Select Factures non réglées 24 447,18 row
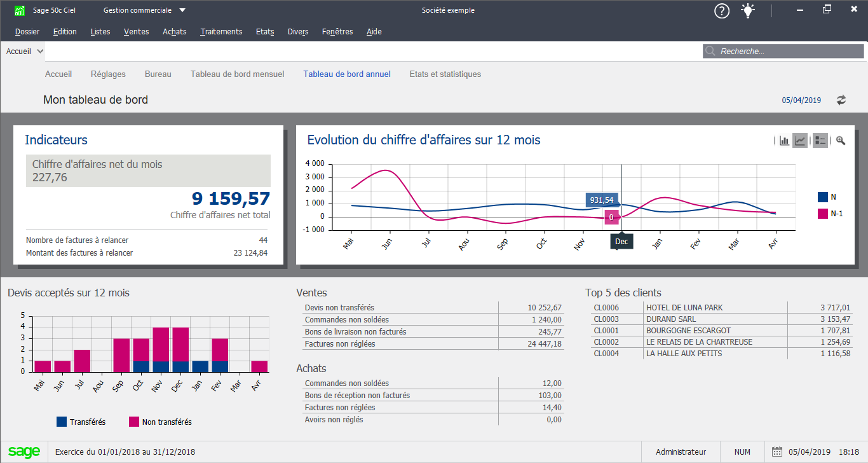868x463 pixels. point(433,344)
